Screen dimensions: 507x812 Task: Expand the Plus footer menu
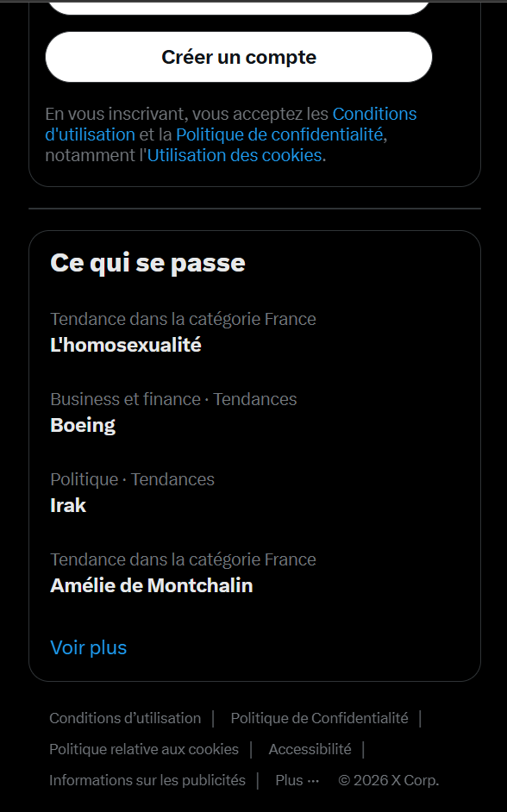297,780
